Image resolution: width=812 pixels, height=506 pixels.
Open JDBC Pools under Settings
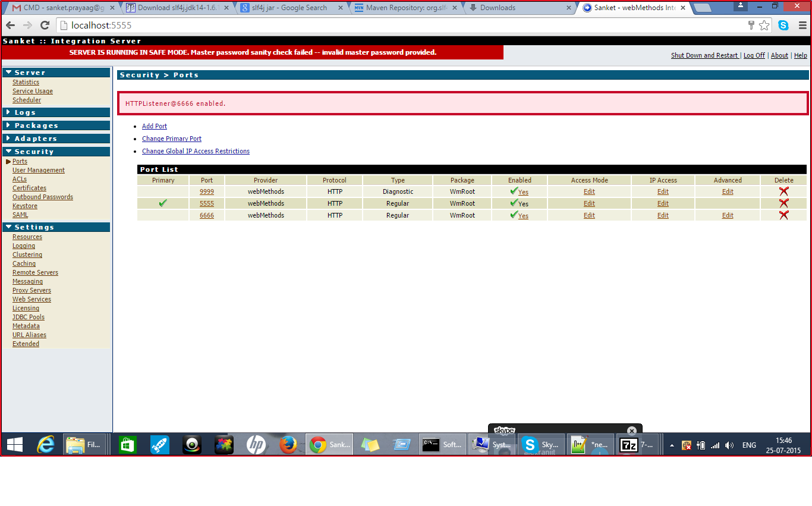coord(29,317)
